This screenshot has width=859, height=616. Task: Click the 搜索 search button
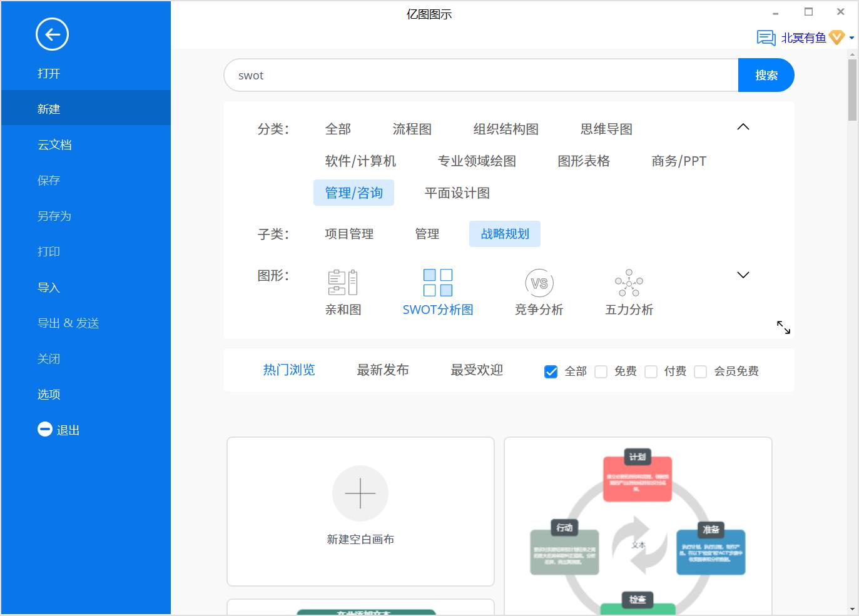pyautogui.click(x=766, y=75)
